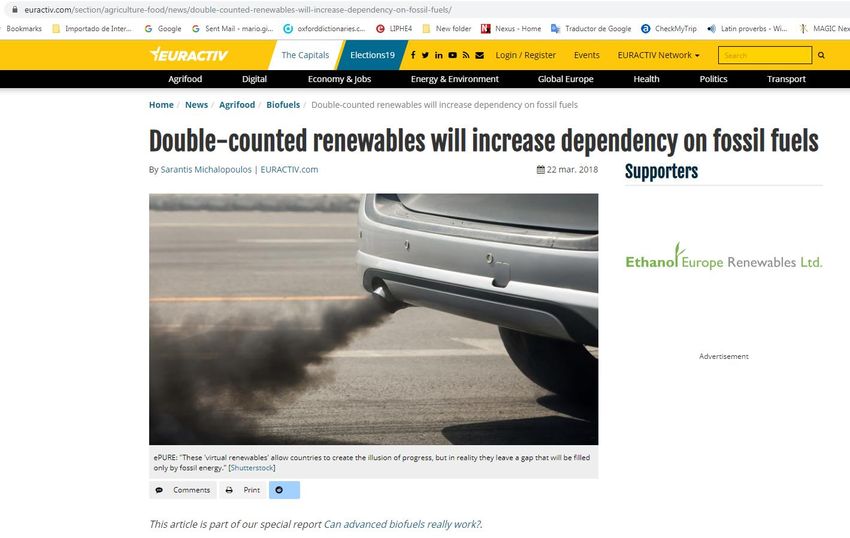Open the Events link
Image resolution: width=850 pixels, height=538 pixels.
point(587,55)
